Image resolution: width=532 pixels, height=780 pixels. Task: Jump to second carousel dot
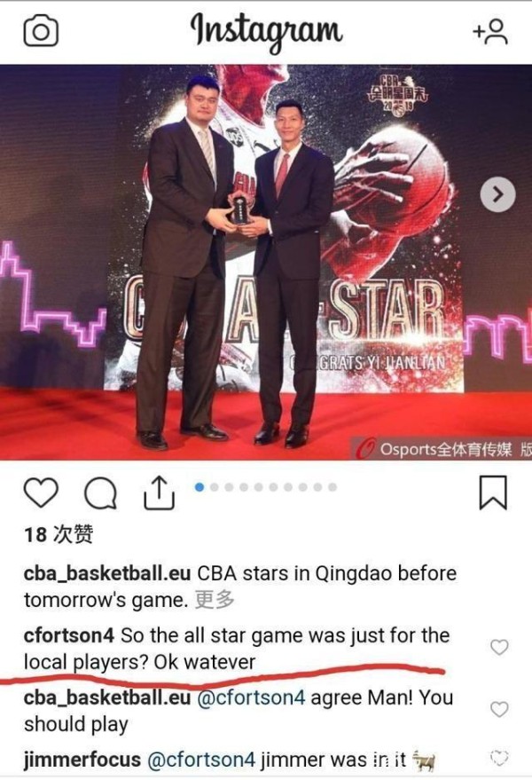coord(215,487)
